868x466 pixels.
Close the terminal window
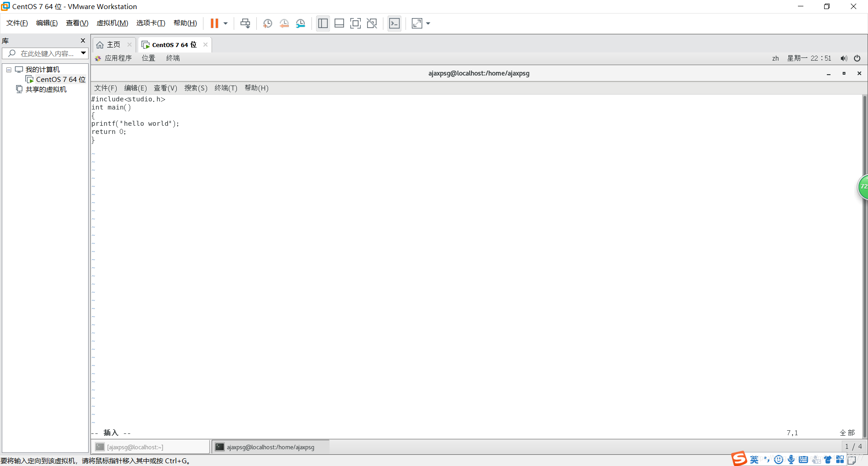pos(859,73)
